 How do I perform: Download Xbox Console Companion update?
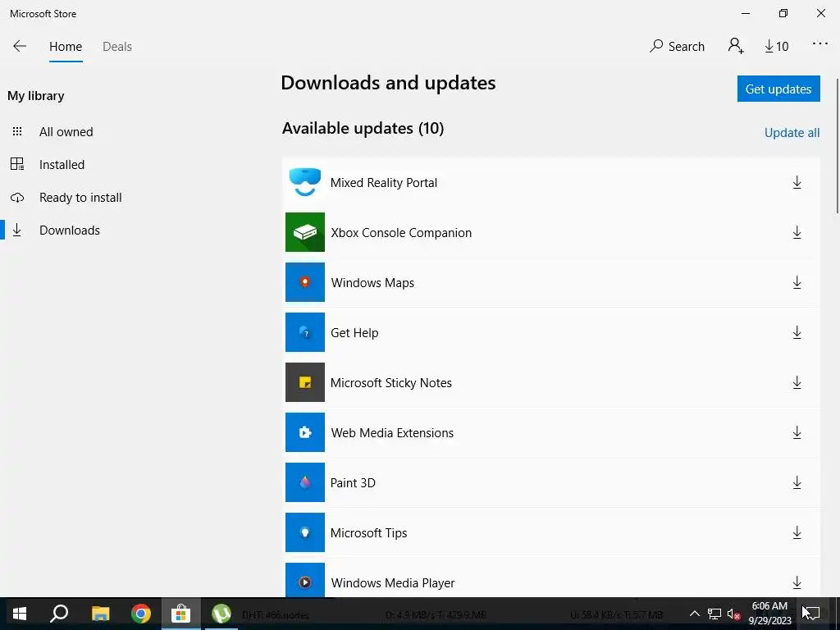[797, 232]
